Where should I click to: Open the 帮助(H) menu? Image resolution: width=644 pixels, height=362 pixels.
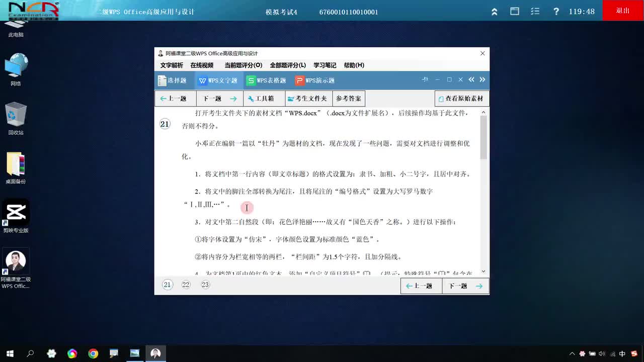(x=354, y=65)
